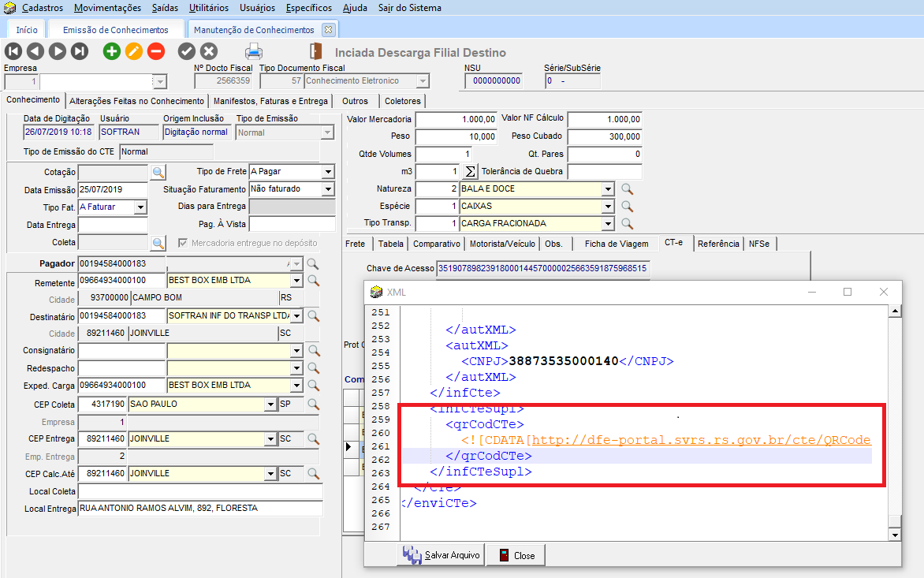Screen dimensions: 924x578
Task: Click the XML window vertical scrollbar down arrow
Action: click(894, 535)
